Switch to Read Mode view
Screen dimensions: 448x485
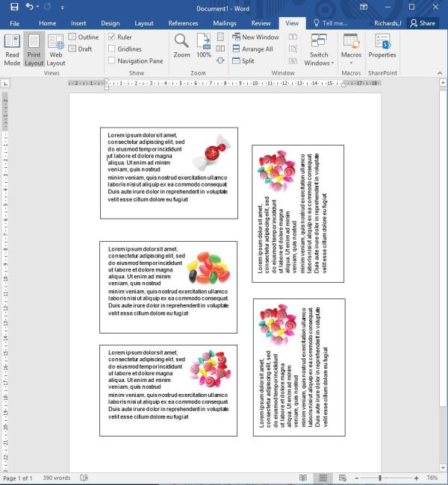[12, 49]
